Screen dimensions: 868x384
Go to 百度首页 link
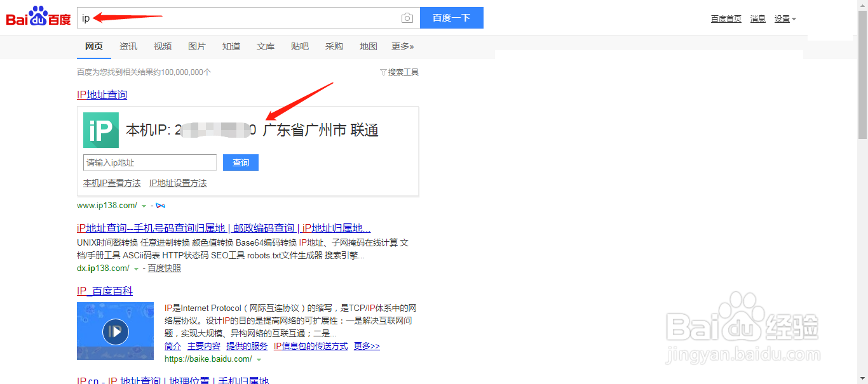(x=726, y=19)
